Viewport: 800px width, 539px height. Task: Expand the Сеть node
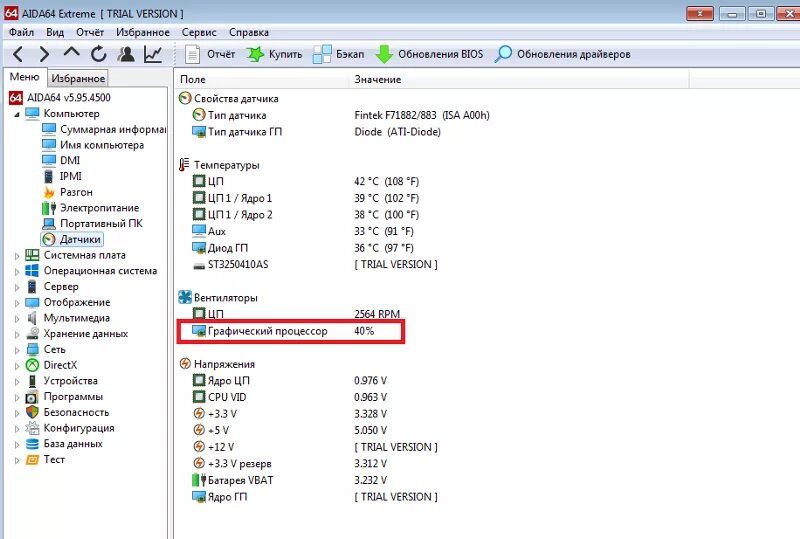(x=16, y=351)
